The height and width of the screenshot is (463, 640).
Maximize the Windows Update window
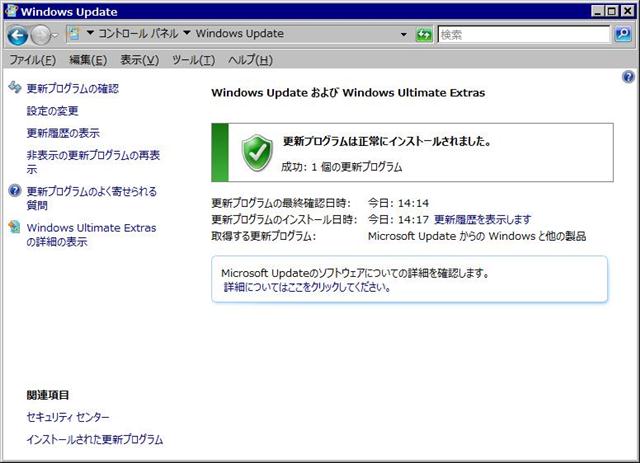click(611, 11)
